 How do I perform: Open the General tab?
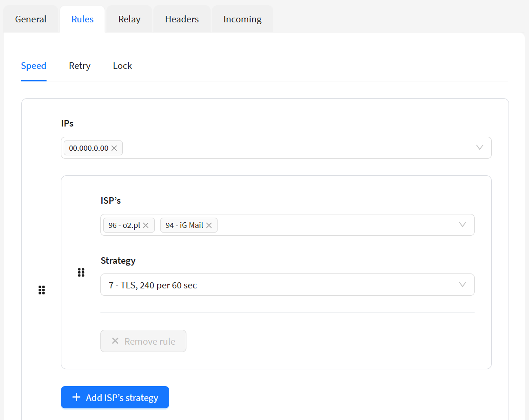pos(31,19)
